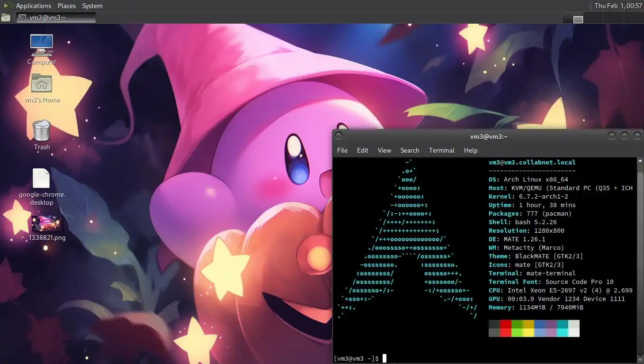Click the Theme: BlackMATE [GTK2/3] line
The image size is (644, 364).
click(536, 256)
